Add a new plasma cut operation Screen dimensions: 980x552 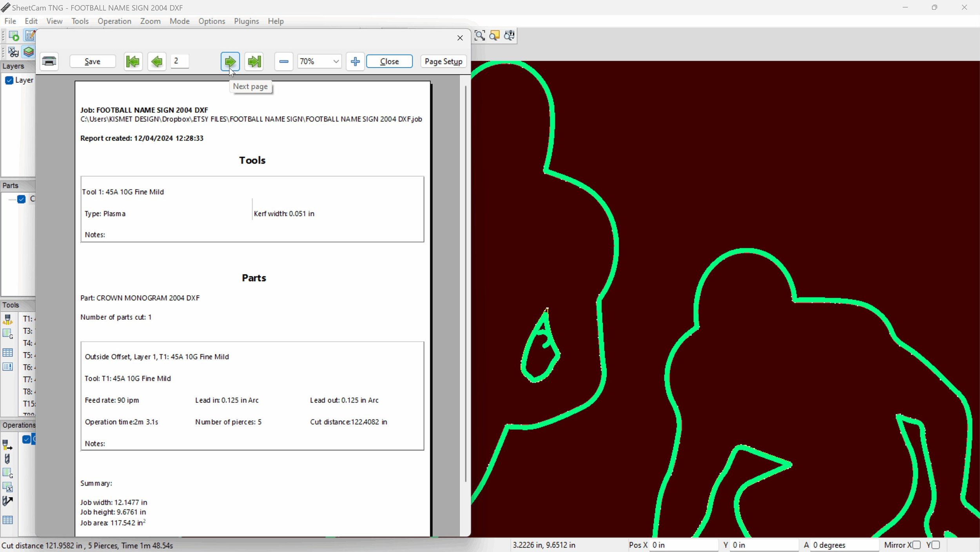click(7, 445)
